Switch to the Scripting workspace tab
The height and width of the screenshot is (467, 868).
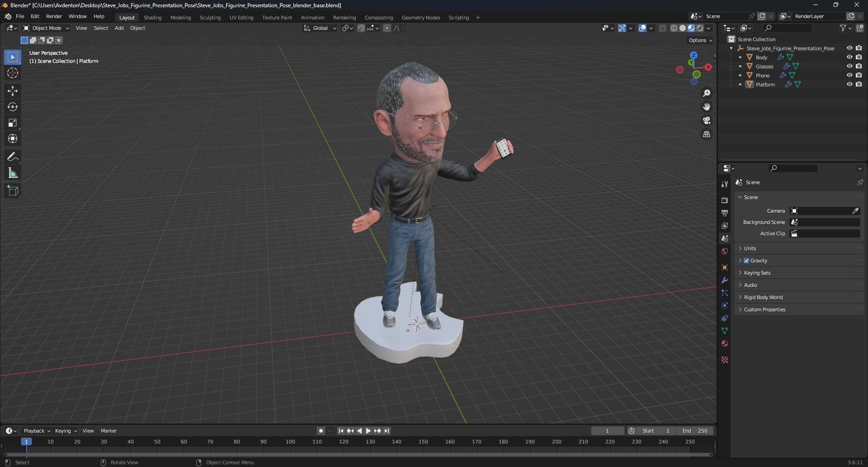(458, 18)
